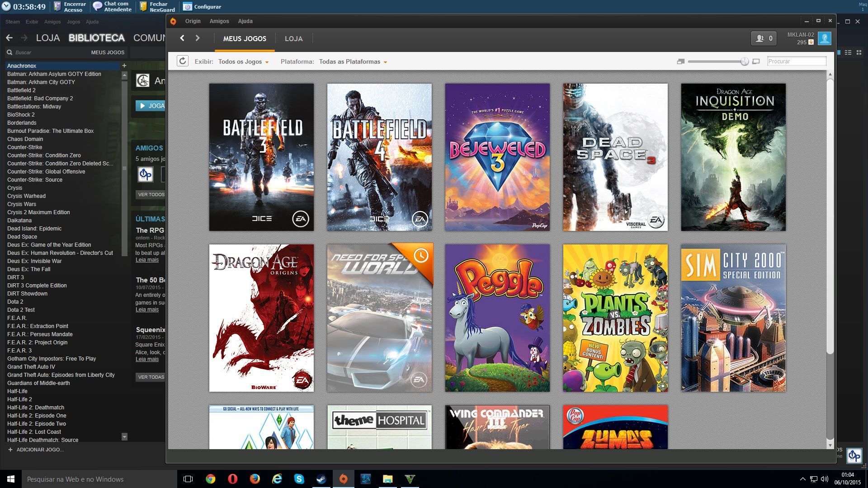Image resolution: width=868 pixels, height=488 pixels.
Task: Open the Windows Start menu
Action: point(11,479)
